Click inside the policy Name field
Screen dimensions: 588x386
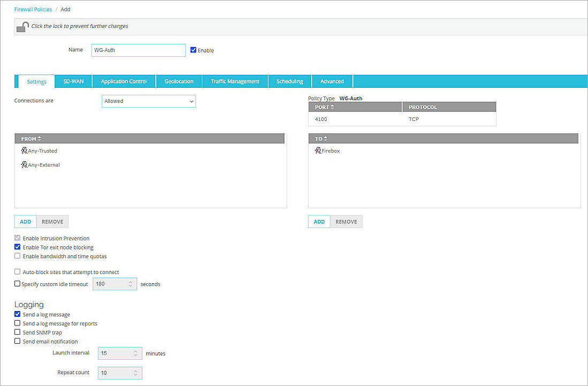pos(138,50)
